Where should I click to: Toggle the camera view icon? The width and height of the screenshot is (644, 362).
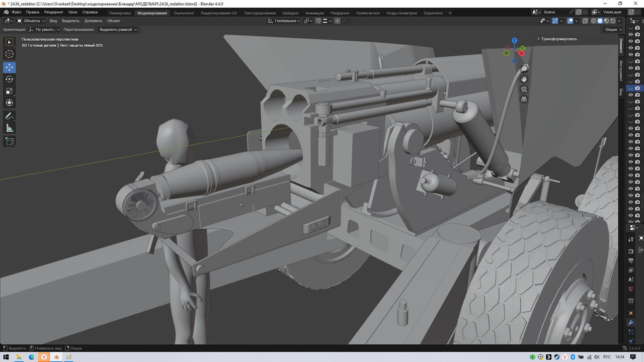(x=524, y=89)
